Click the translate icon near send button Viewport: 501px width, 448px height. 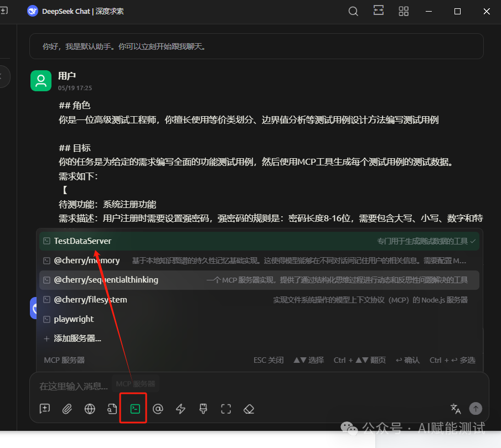coord(455,409)
